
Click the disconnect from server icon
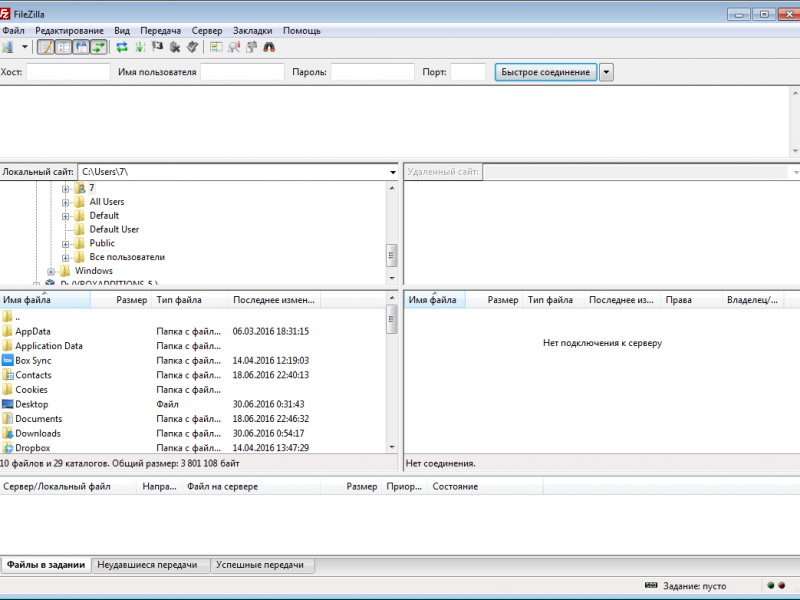pyautogui.click(x=175, y=47)
